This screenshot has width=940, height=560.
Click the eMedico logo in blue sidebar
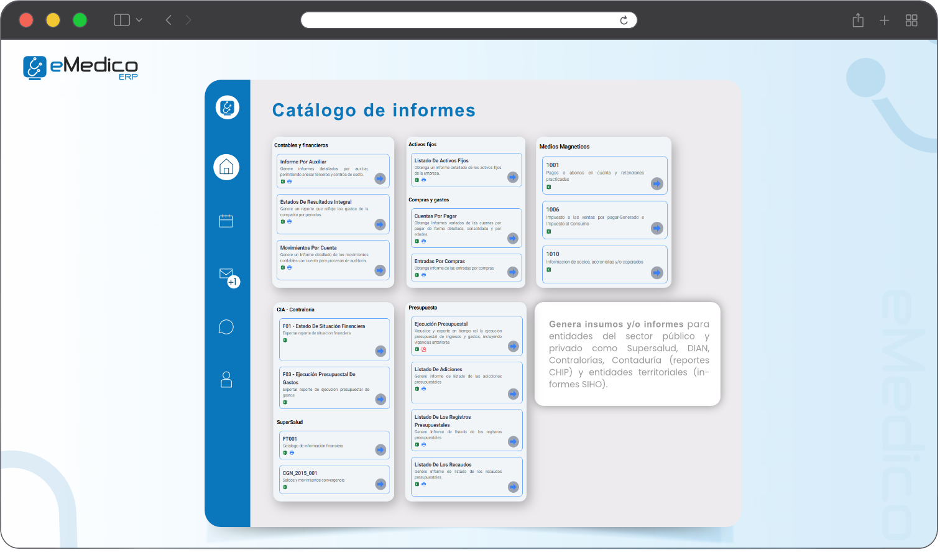[228, 108]
